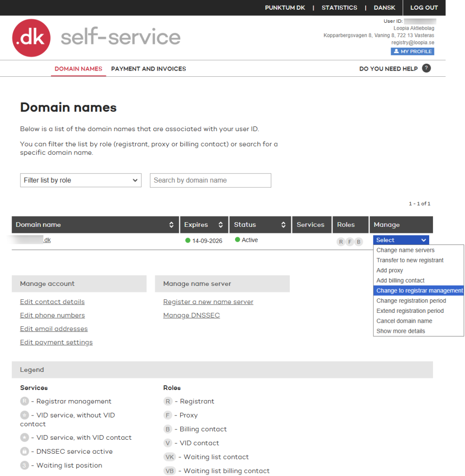Click the F proxy role badge in row
Viewport: 465px width, 476px height.
click(350, 242)
